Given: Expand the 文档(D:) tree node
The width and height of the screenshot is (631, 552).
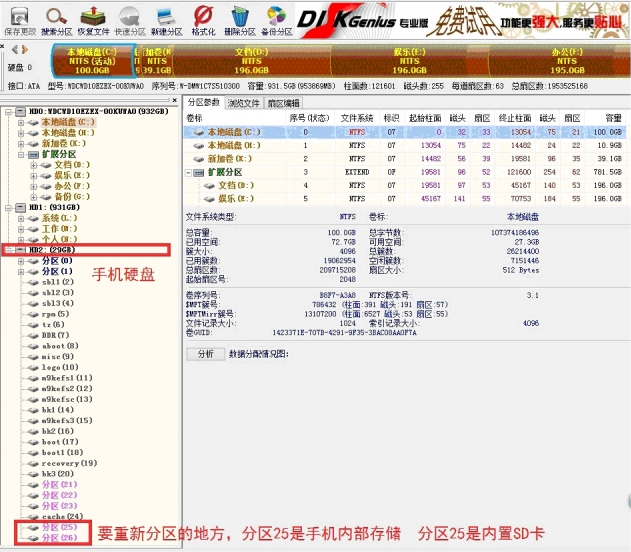Looking at the screenshot, I should 34,165.
